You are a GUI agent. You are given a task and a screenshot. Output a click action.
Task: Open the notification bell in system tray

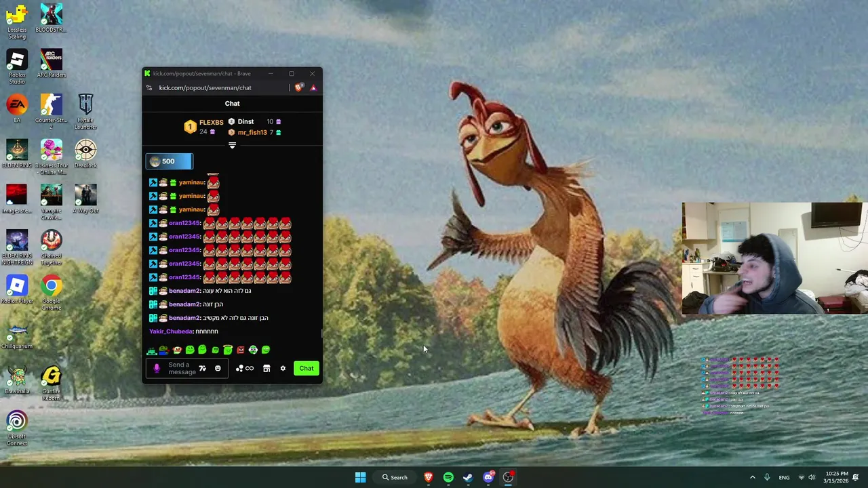[x=856, y=477]
